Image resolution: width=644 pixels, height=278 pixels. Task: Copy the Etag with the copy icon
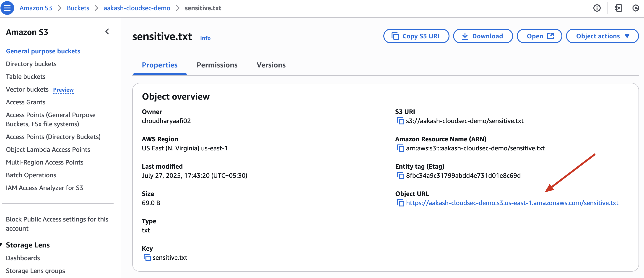point(400,176)
